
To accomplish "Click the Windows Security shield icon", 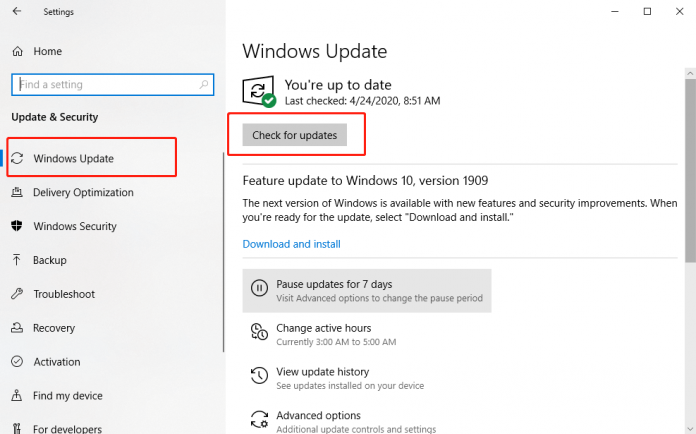I will pyautogui.click(x=17, y=227).
